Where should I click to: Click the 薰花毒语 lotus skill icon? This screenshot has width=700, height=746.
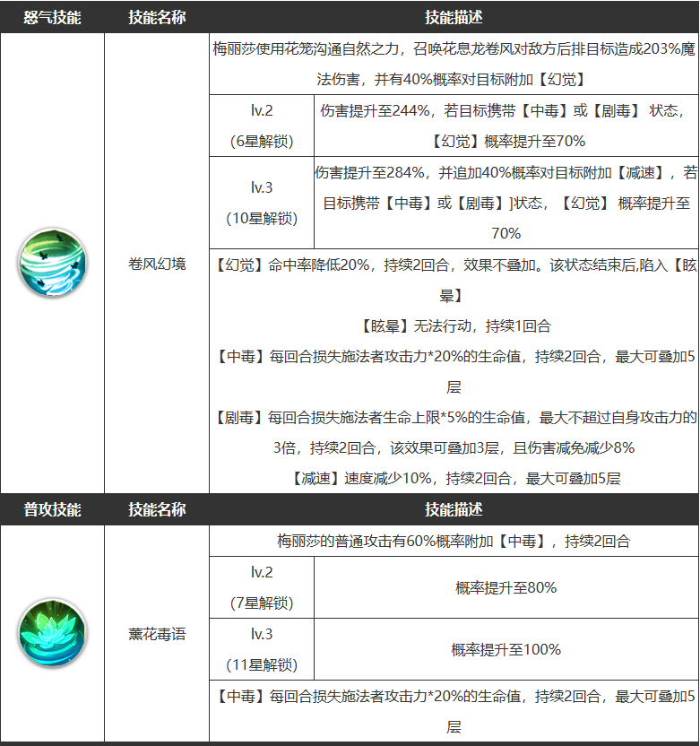52,633
